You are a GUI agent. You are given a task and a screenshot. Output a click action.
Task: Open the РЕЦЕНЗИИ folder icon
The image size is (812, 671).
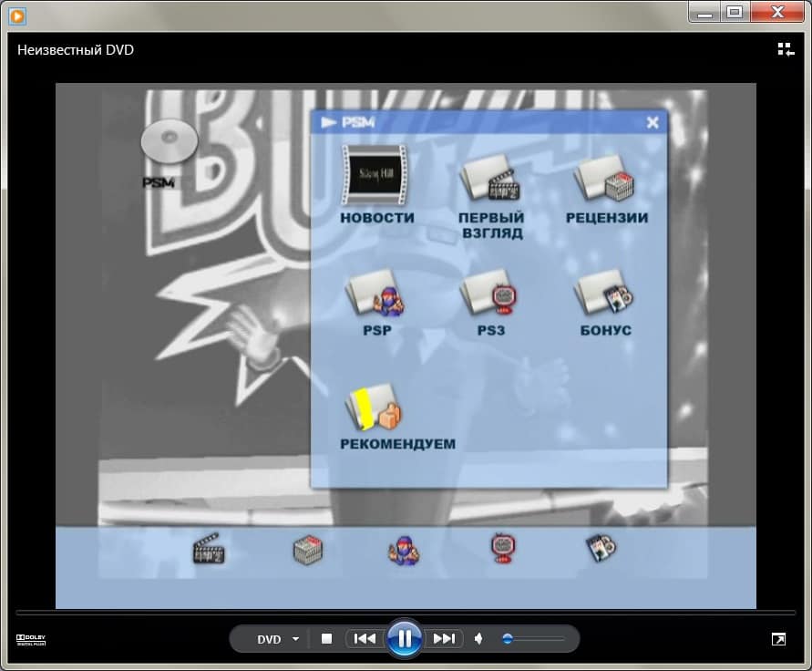(604, 178)
